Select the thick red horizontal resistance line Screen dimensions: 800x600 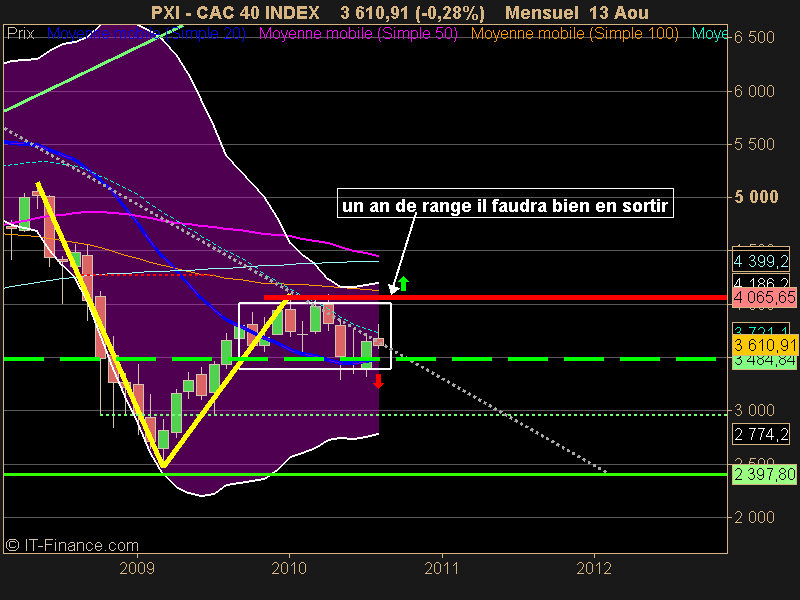pyautogui.click(x=495, y=297)
